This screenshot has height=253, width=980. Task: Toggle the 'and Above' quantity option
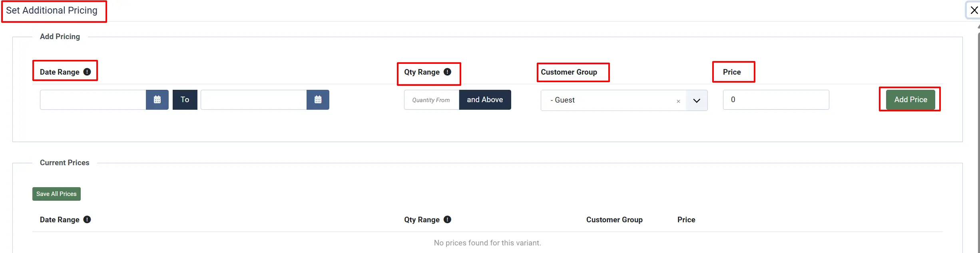click(485, 100)
